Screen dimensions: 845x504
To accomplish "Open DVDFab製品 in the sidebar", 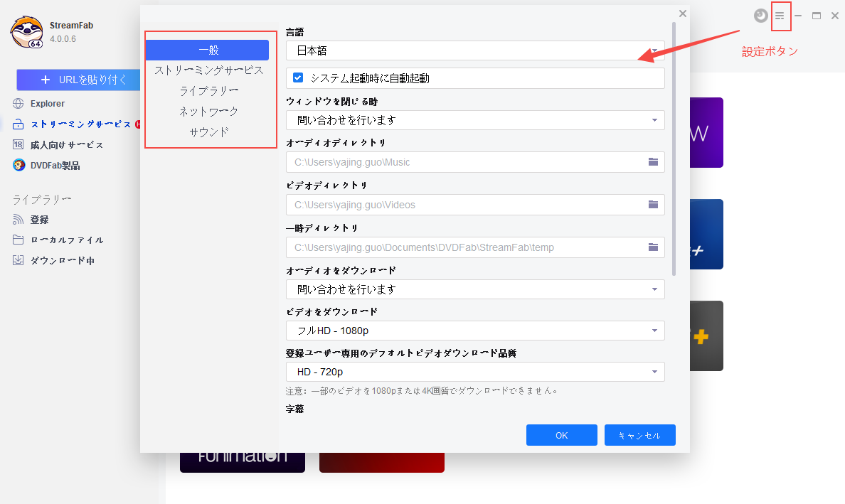I will point(55,166).
